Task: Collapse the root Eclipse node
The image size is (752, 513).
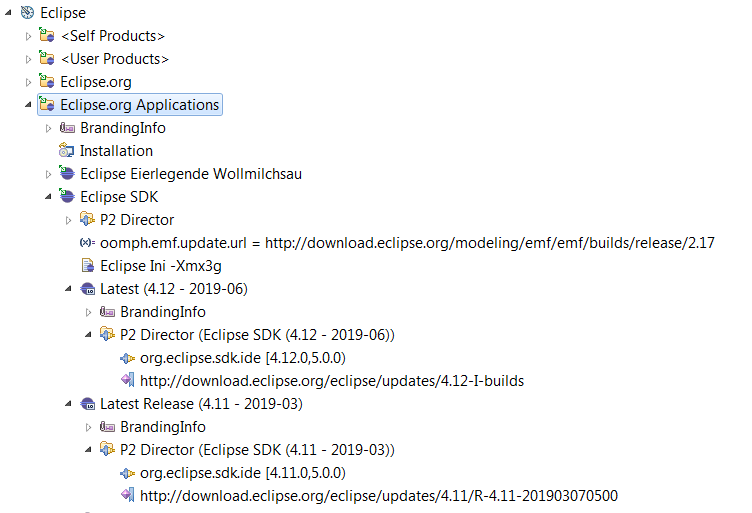Action: coord(8,13)
